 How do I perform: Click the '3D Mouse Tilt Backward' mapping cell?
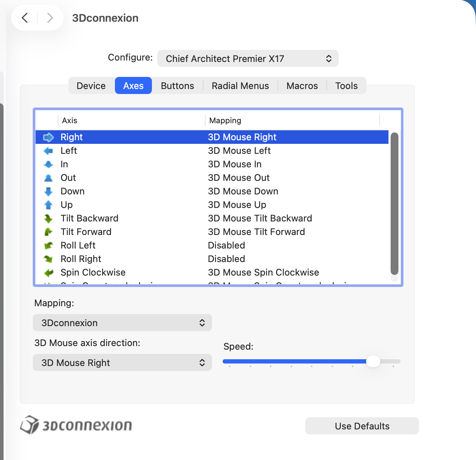(260, 218)
